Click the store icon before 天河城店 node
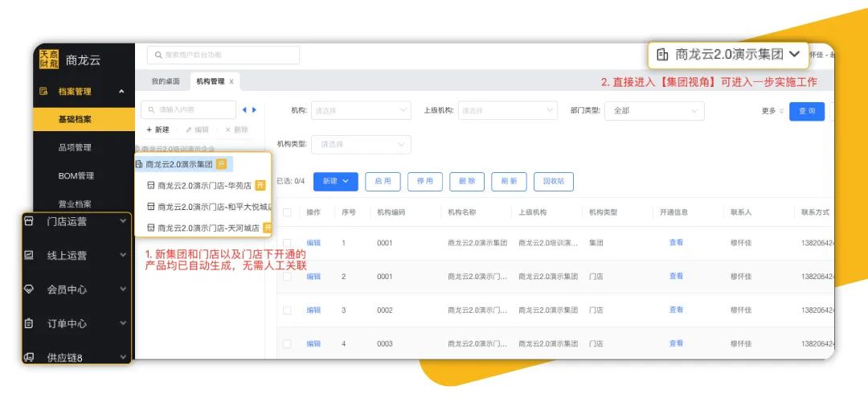This screenshot has width=868, height=399. [x=150, y=227]
